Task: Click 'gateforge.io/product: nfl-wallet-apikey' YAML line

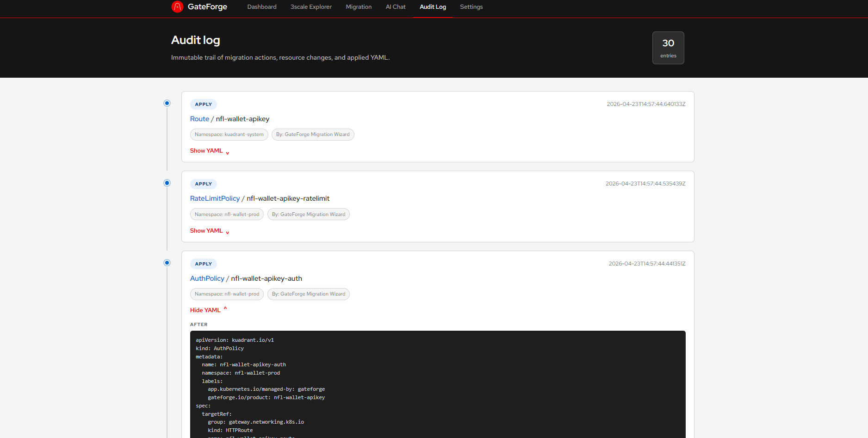Action: (x=266, y=397)
